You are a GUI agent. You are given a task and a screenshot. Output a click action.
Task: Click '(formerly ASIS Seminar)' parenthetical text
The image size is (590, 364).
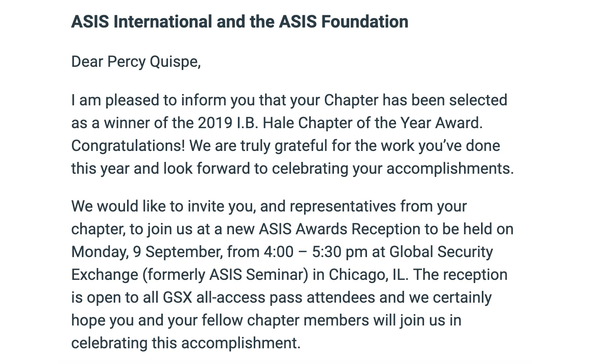pos(225,275)
